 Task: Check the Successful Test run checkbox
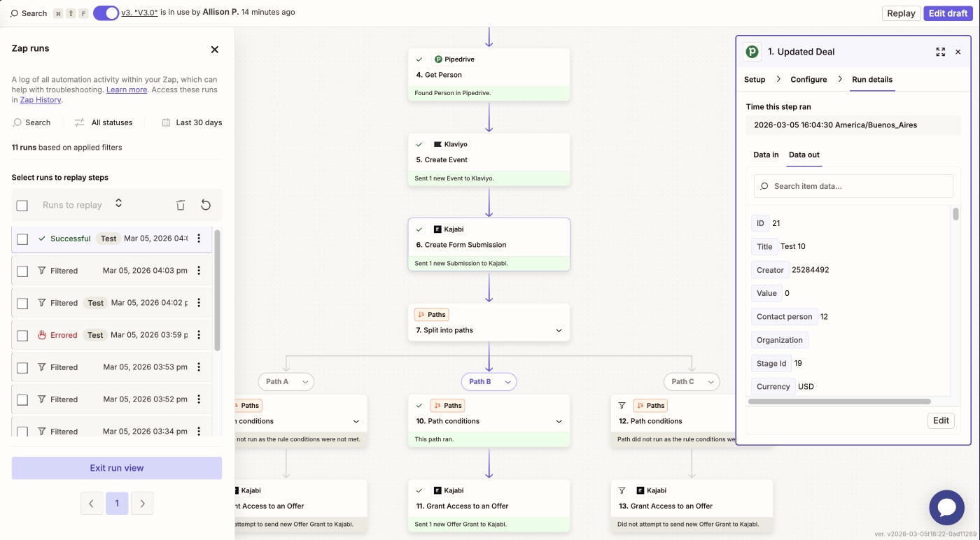click(22, 239)
